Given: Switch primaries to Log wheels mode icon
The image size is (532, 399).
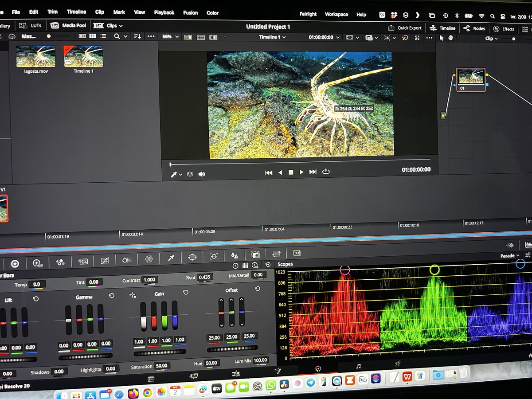Looking at the screenshot, I should click(255, 265).
